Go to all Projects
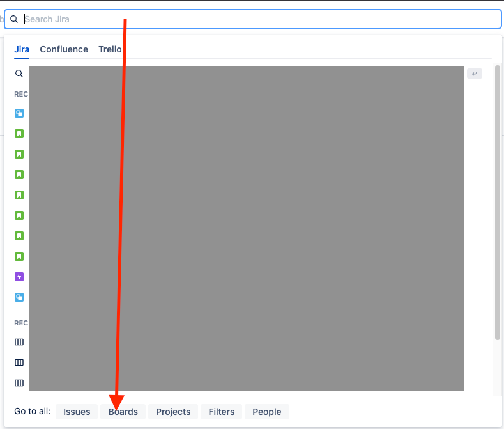The image size is (504, 429). pos(173,412)
